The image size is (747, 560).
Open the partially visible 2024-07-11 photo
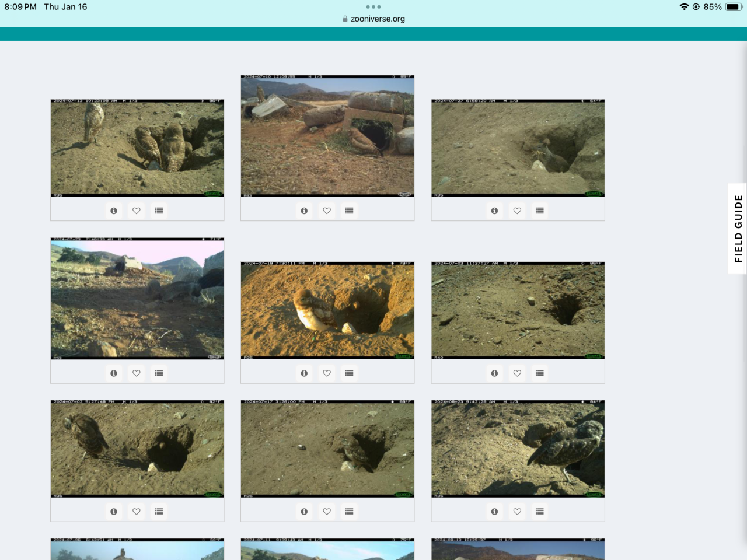(327, 549)
